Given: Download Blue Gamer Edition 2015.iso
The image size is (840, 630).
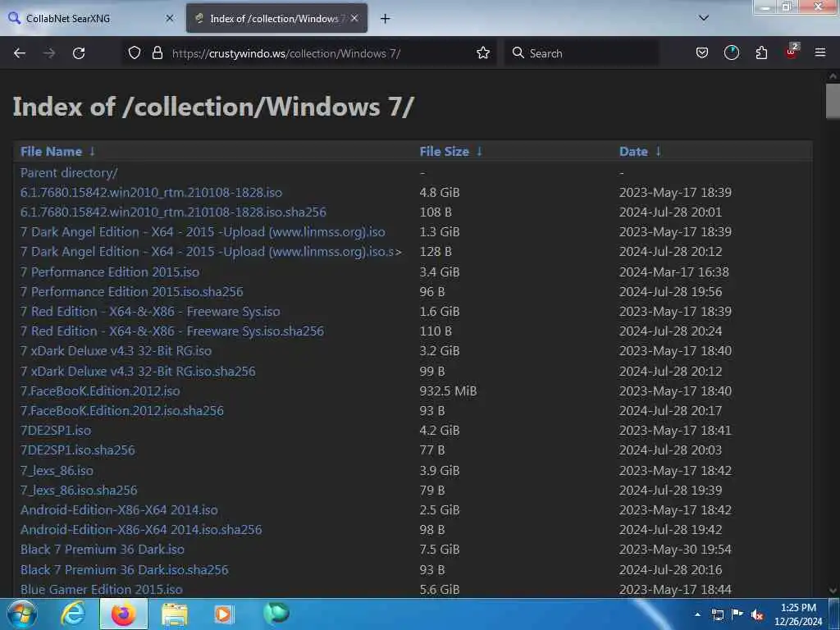Looking at the screenshot, I should (x=101, y=590).
